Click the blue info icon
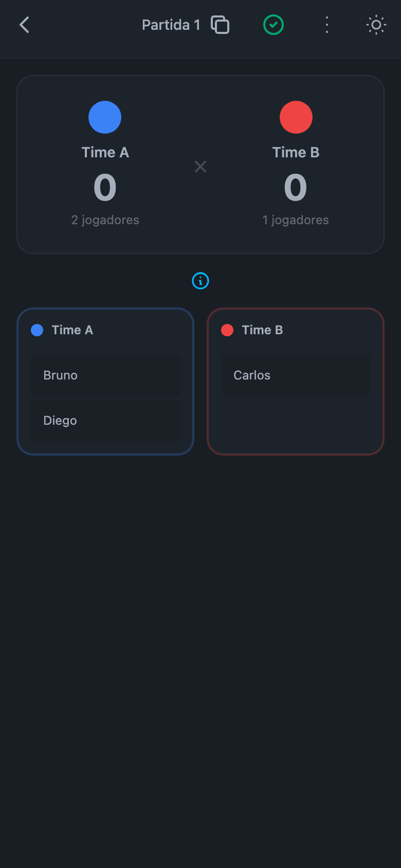Viewport: 401px width, 868px height. pyautogui.click(x=200, y=281)
